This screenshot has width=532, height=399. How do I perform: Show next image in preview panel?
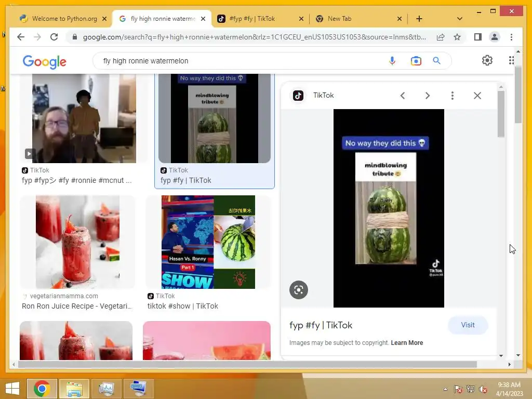pyautogui.click(x=428, y=96)
